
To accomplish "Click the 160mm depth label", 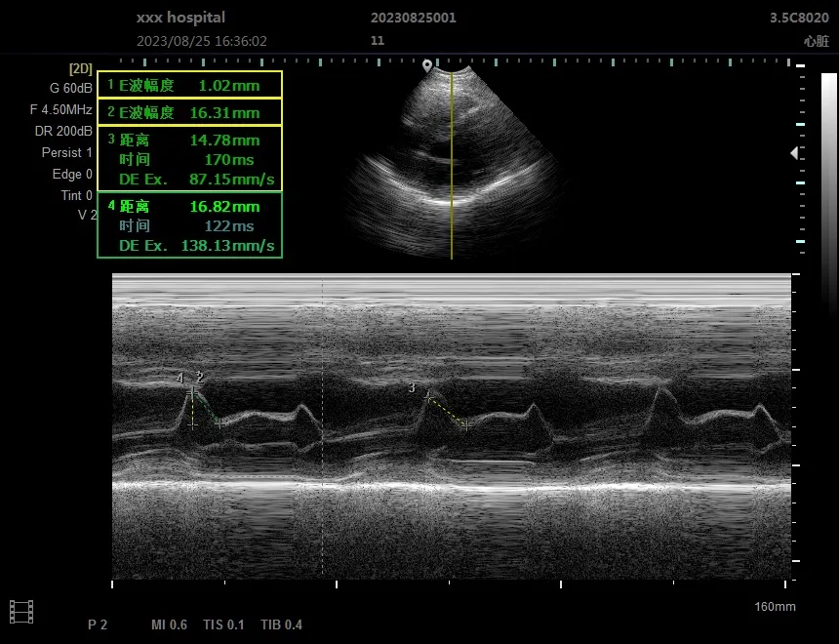I will pos(775,607).
